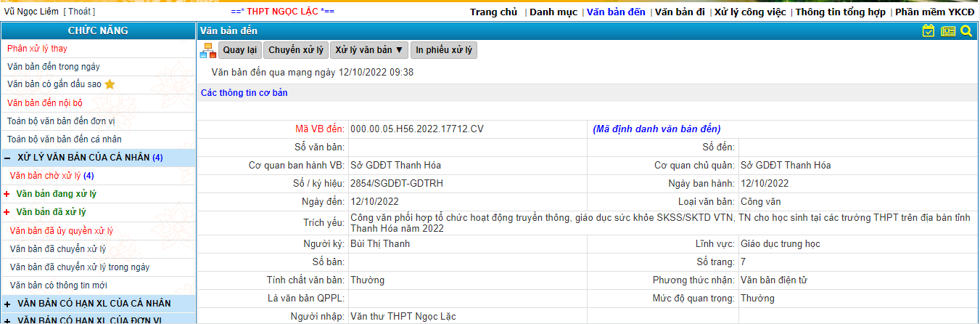Click the star icon beside Văn bản có gắn dấu sao
This screenshot has height=324, width=980.
(110, 84)
